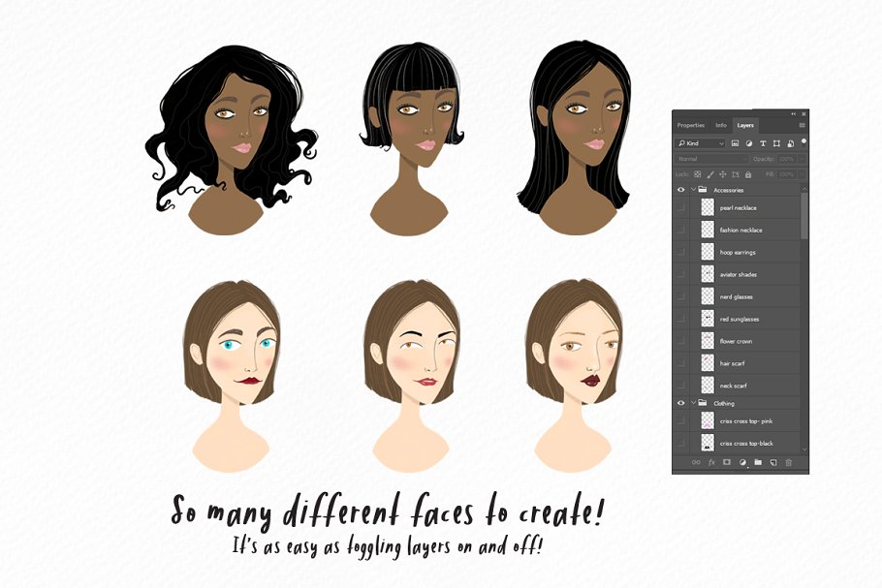882x588 pixels.
Task: Enable lock transparent pixels
Action: coord(698,174)
